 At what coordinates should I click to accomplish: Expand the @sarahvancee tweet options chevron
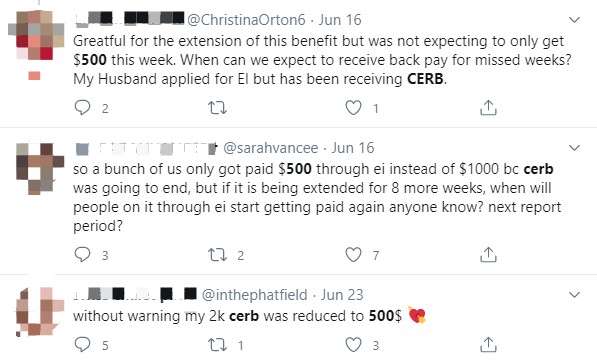574,147
